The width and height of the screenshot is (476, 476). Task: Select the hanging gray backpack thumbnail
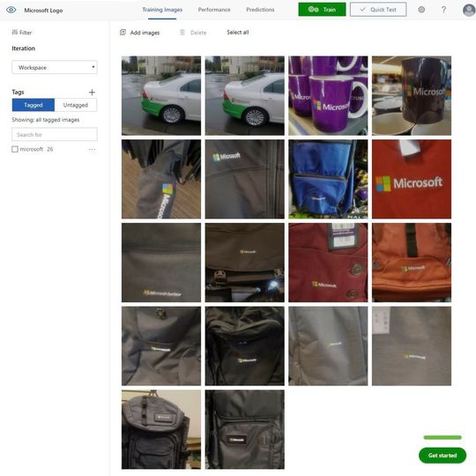point(161,429)
